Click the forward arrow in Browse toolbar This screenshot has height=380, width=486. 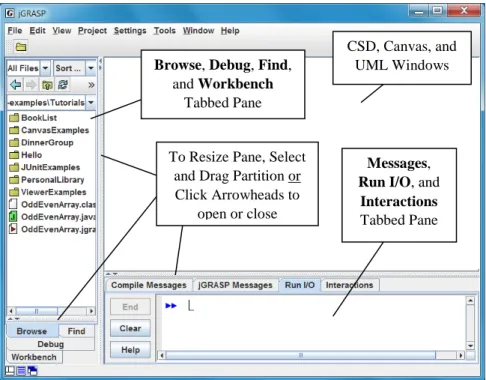point(31,85)
